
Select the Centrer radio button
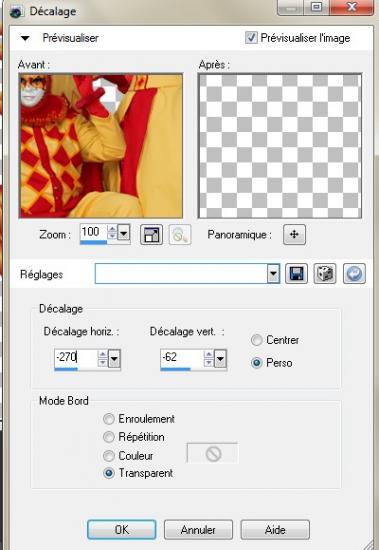[257, 340]
